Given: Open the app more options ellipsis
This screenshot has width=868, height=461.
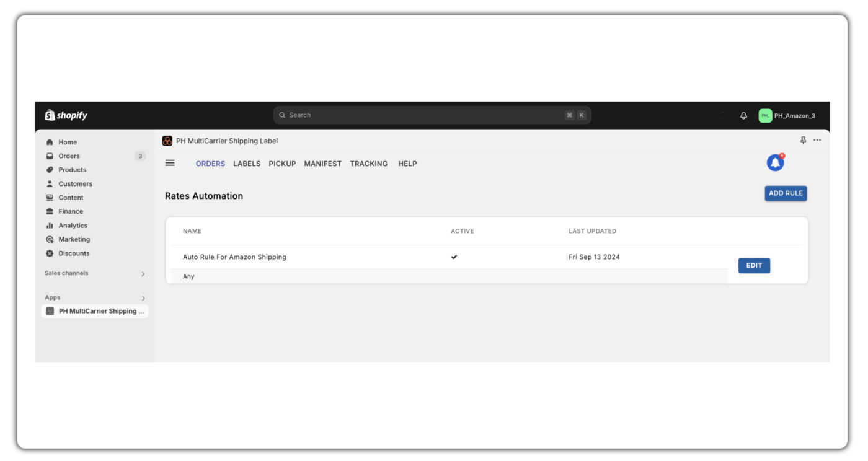Looking at the screenshot, I should pos(817,140).
